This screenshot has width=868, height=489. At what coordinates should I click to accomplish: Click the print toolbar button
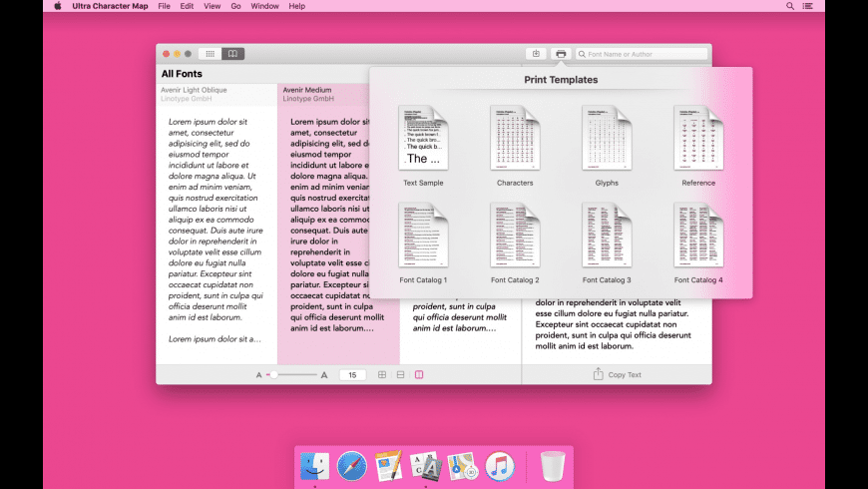(561, 54)
